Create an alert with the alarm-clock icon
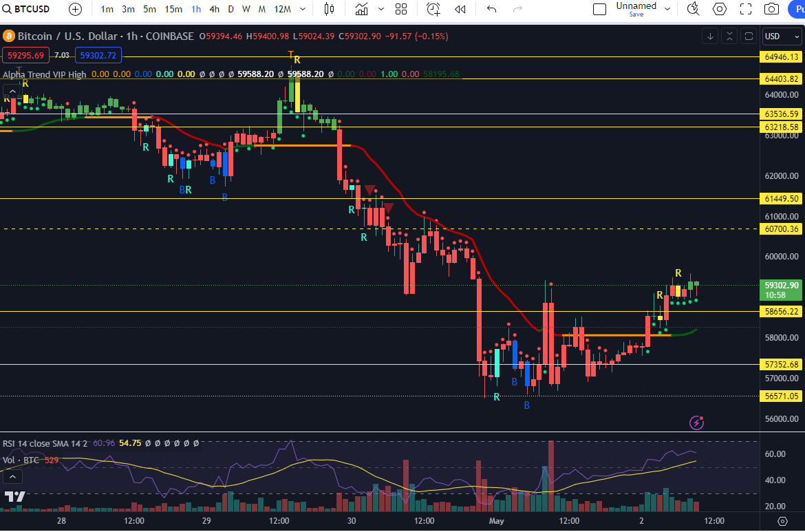The width and height of the screenshot is (805, 532). pyautogui.click(x=433, y=9)
